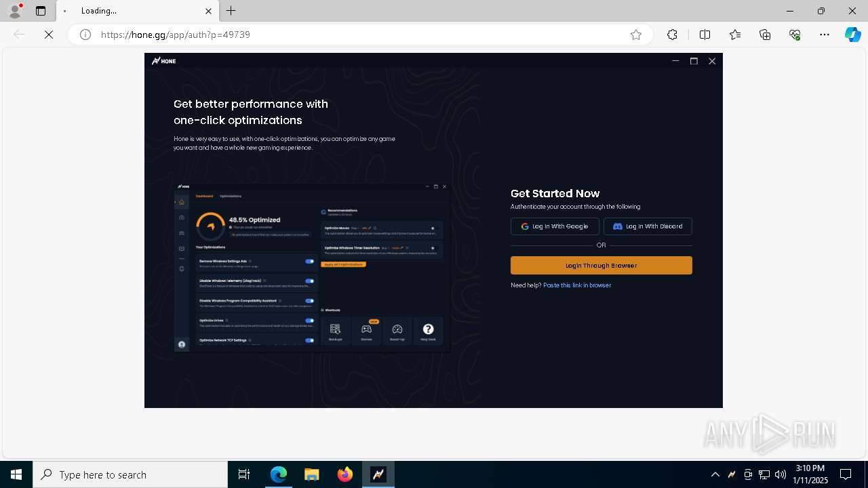Screen dimensions: 868x488
Task: Open volume control in tray
Action: coord(781,474)
